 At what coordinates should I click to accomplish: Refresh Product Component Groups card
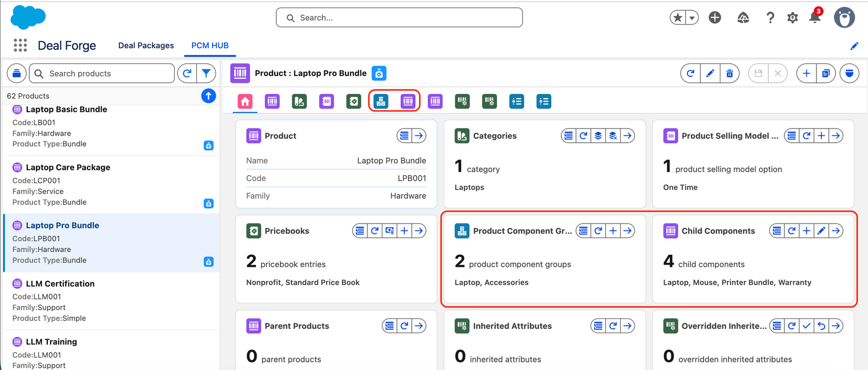tap(598, 231)
